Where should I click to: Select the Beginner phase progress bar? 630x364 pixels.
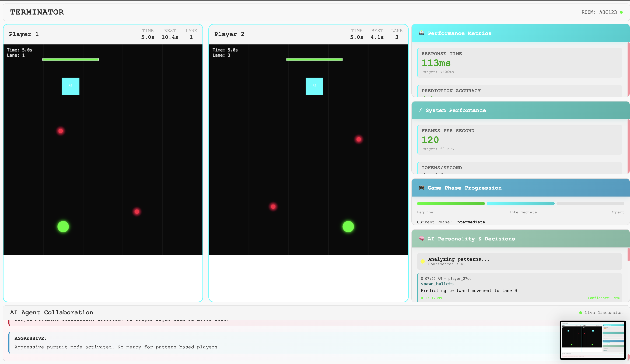pos(451,204)
